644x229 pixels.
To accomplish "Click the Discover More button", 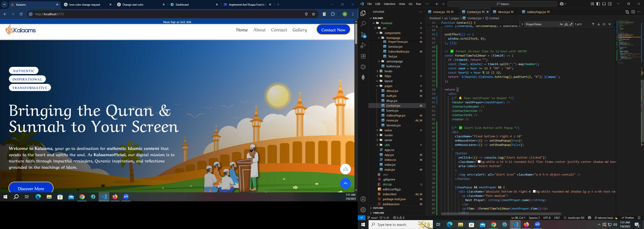I will (31, 188).
